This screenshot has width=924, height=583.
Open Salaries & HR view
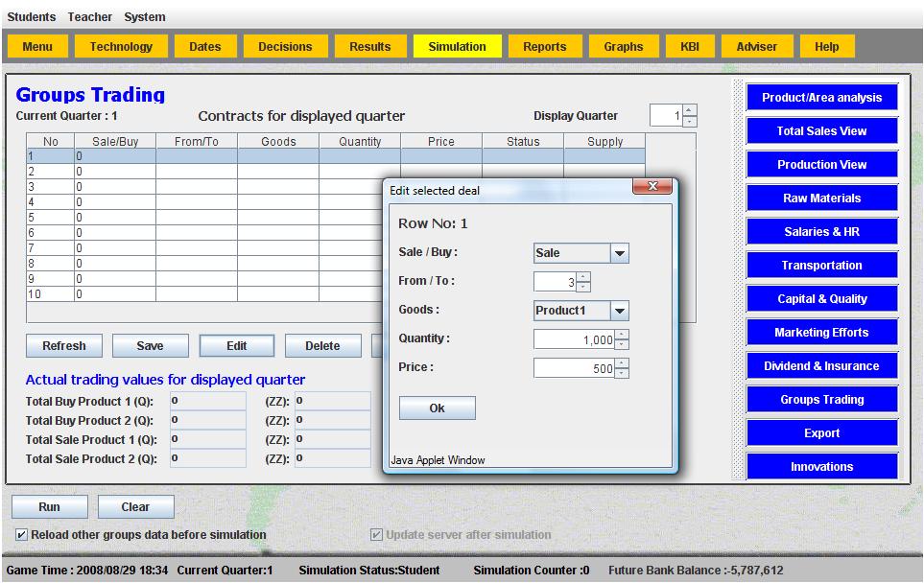tap(820, 232)
